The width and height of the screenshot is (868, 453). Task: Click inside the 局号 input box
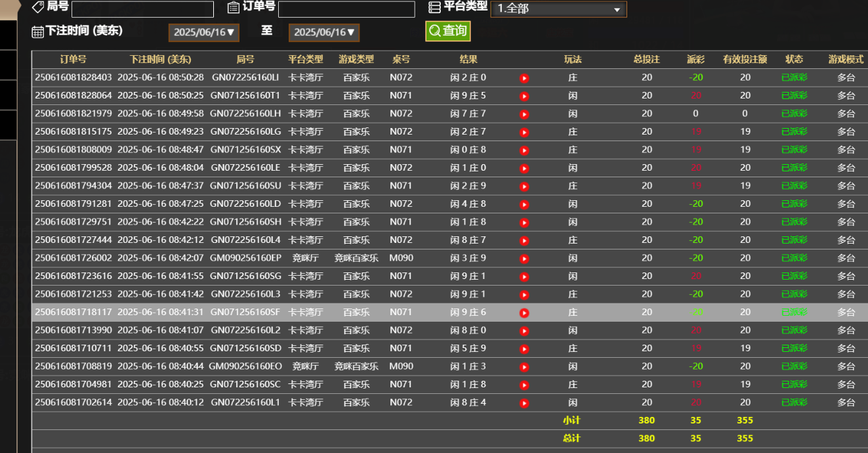pos(142,9)
